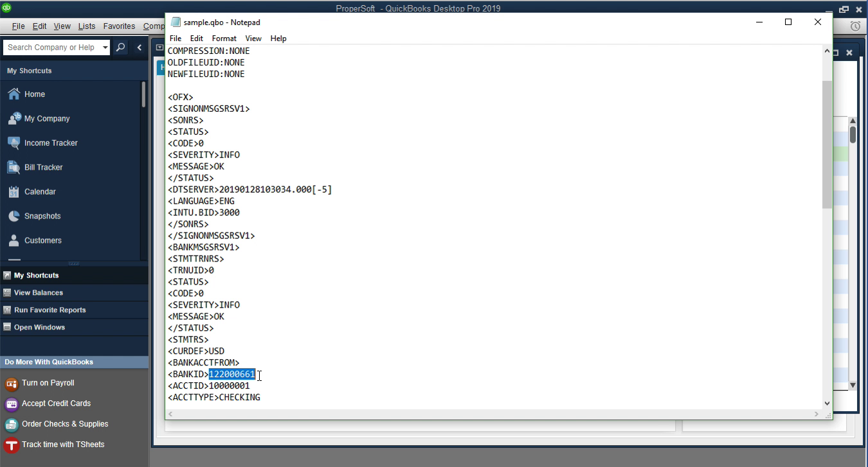The width and height of the screenshot is (868, 467).
Task: Minimize the Notepad window
Action: coord(759,22)
